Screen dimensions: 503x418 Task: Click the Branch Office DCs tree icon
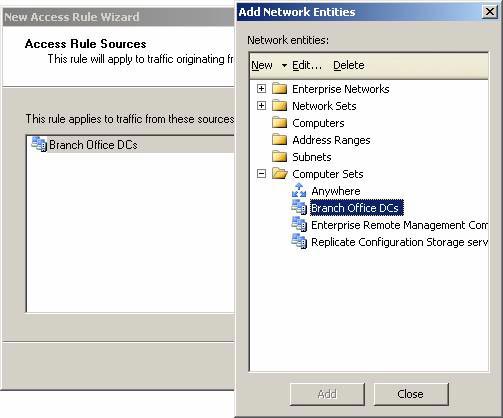coord(299,208)
